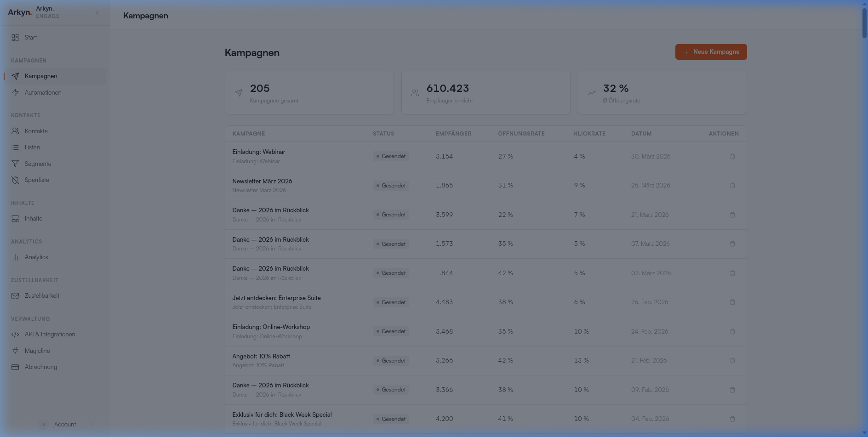Open Magicline plug icon
Image resolution: width=868 pixels, height=437 pixels.
click(15, 351)
